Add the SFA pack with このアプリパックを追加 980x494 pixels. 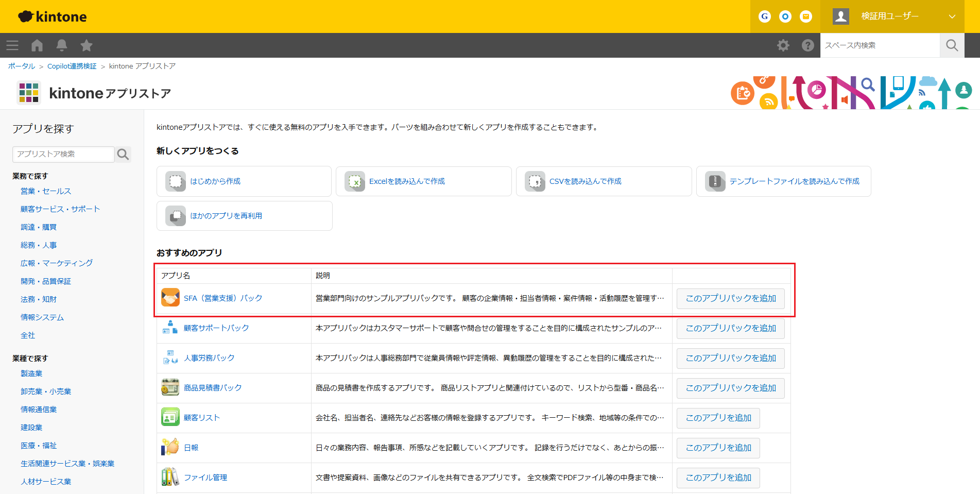(x=731, y=298)
